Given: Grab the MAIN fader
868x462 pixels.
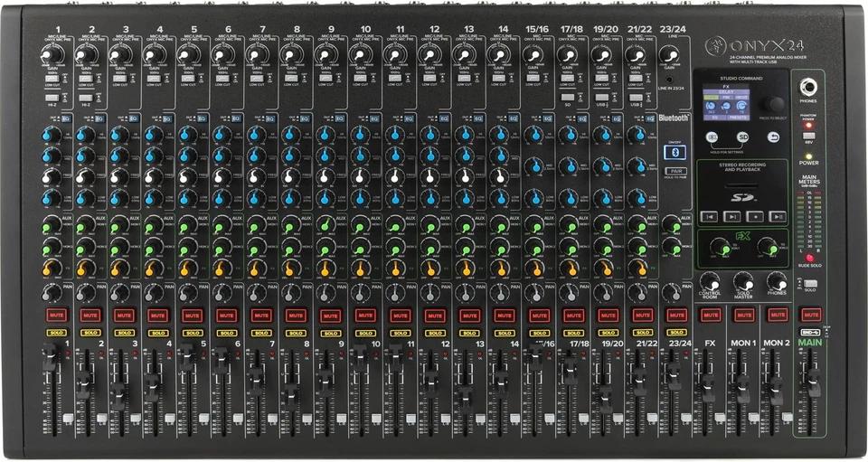Looking at the screenshot, I should click(x=813, y=382).
